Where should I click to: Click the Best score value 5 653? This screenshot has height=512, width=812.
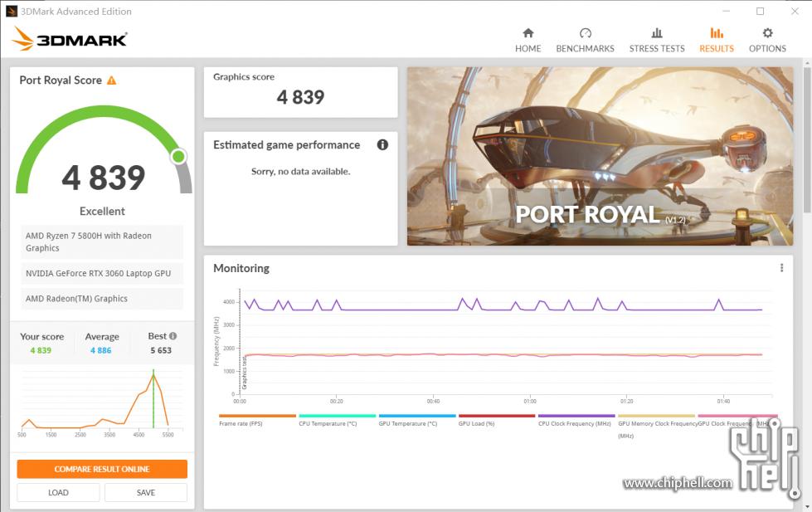[161, 350]
